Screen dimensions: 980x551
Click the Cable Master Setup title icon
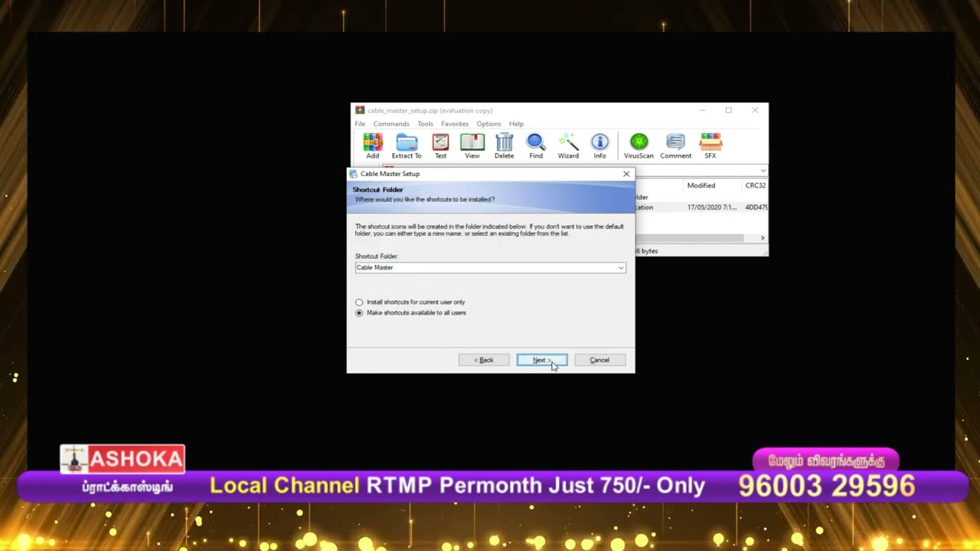(x=354, y=174)
